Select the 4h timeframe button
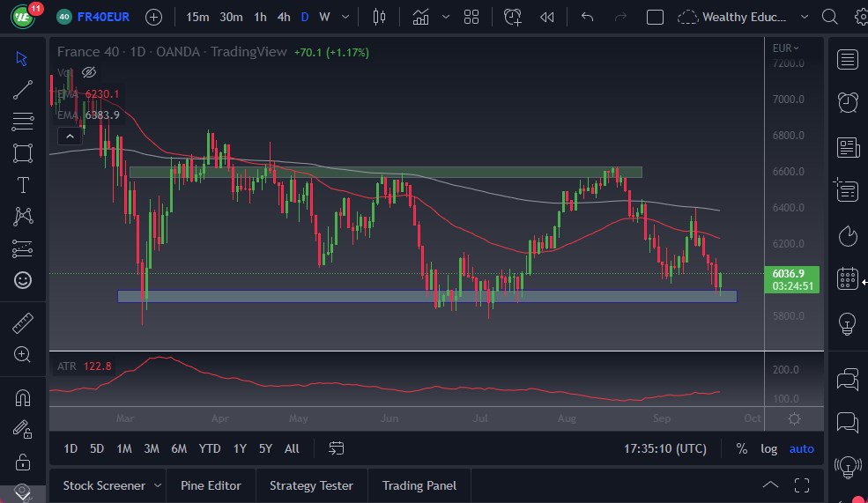The image size is (868, 503). pyautogui.click(x=283, y=17)
